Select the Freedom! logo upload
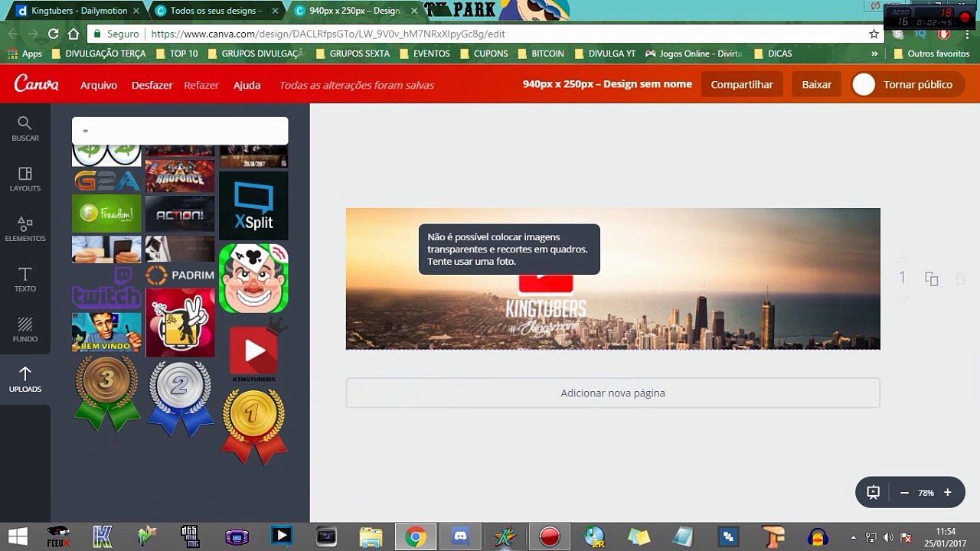 tap(106, 214)
